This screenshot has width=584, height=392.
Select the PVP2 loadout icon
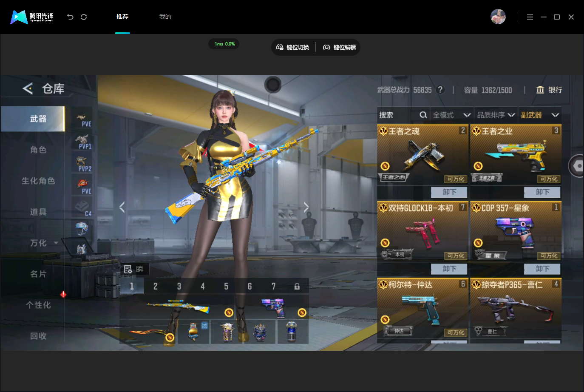click(82, 164)
